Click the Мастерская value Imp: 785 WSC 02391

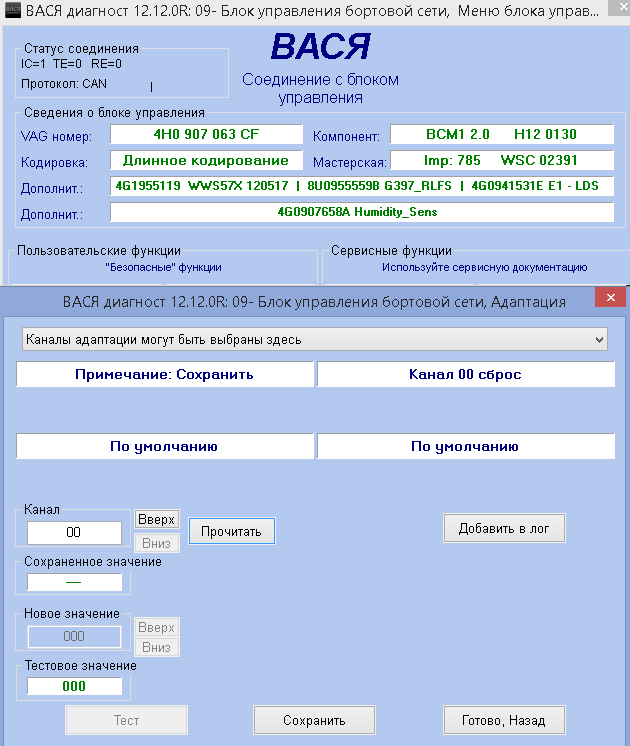[x=502, y=160]
